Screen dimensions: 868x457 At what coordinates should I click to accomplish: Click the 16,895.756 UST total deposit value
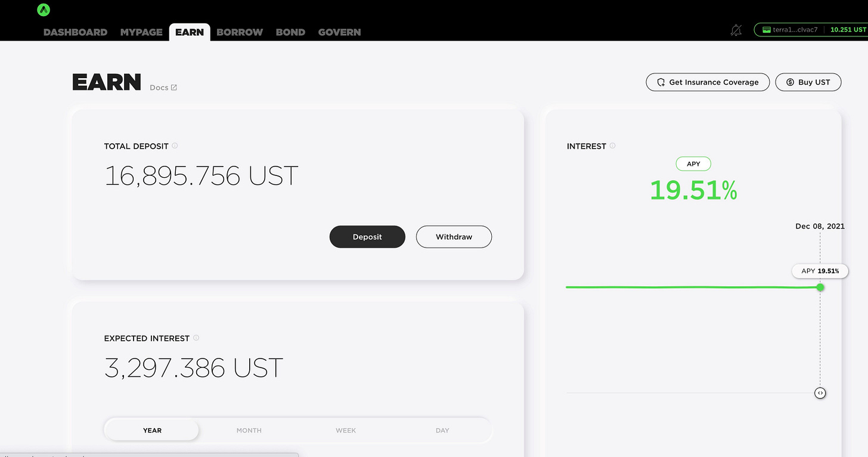tap(201, 176)
